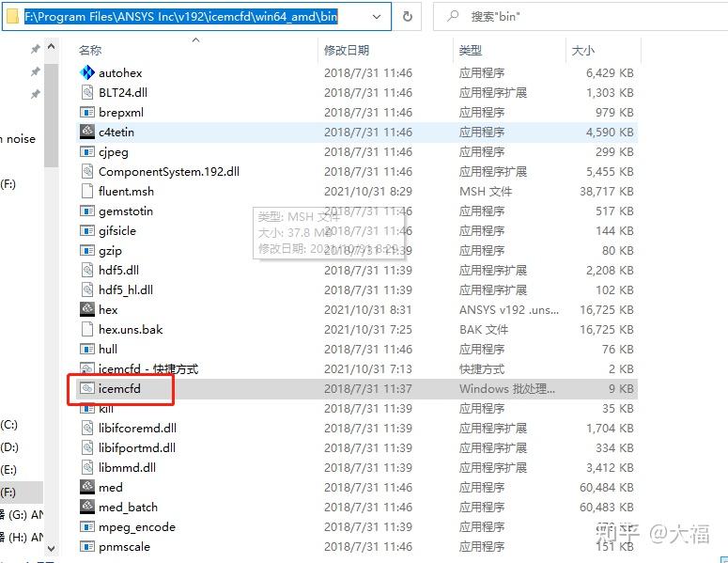Sort files by the 类型 column header
The image size is (728, 563).
(471, 50)
